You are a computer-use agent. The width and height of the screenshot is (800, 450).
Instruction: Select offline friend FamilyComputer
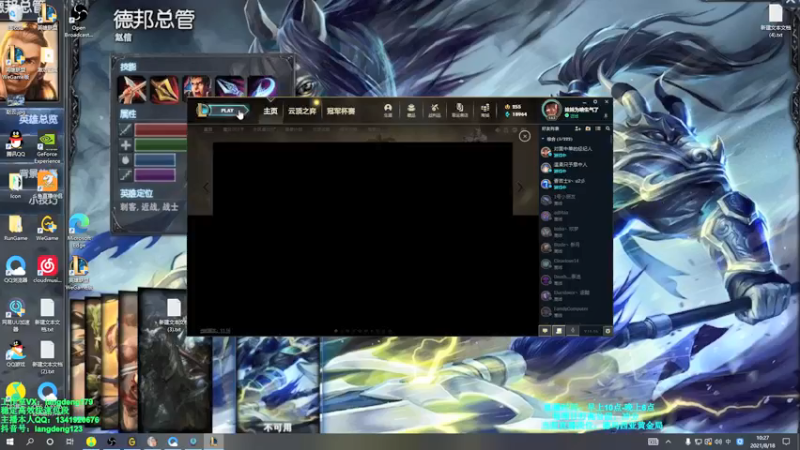point(575,311)
